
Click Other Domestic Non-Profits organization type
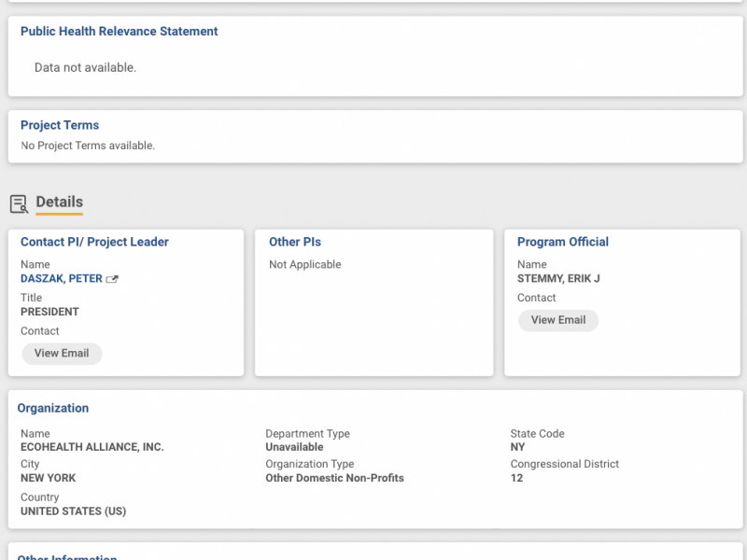pyautogui.click(x=334, y=478)
